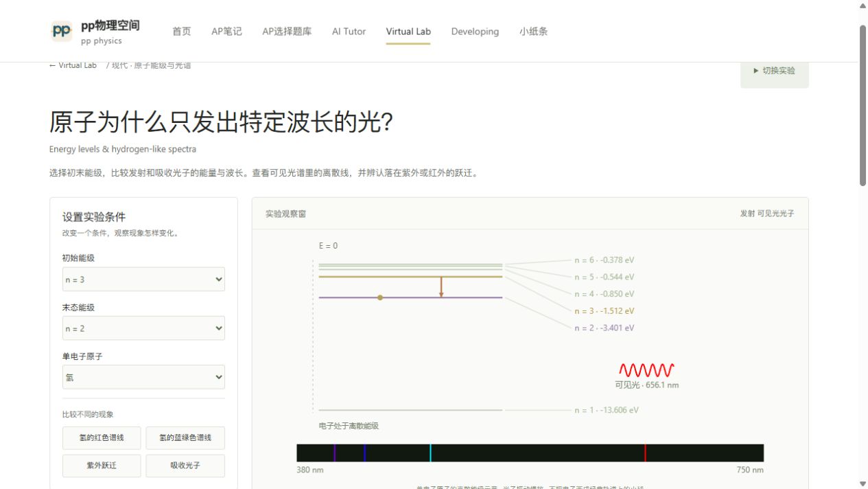Click the 'n = 6 · -0.378 eV' label
Viewport: 868px width, 489px height.
click(x=605, y=260)
